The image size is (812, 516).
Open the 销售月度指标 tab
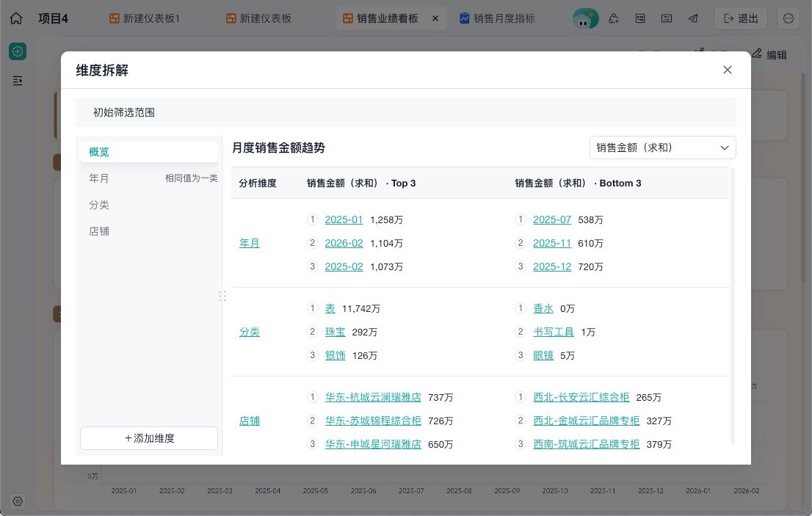point(497,18)
